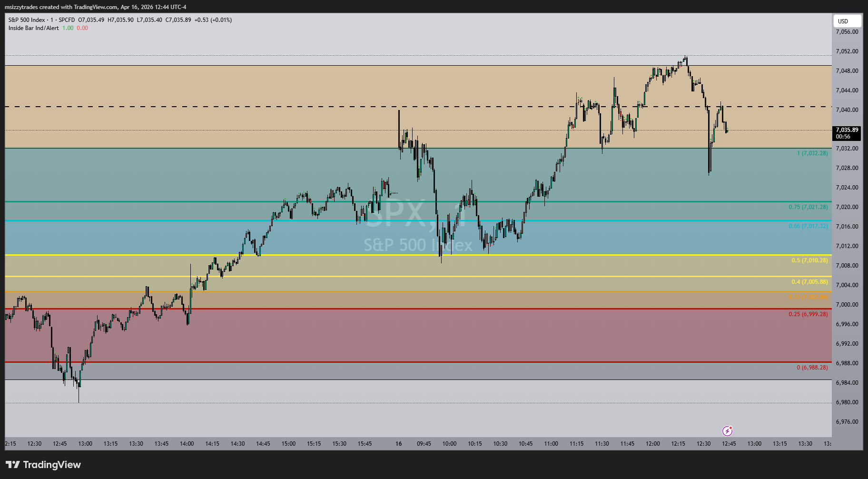Click the 6,980.00 price axis label
The height and width of the screenshot is (479, 868).
pos(847,402)
